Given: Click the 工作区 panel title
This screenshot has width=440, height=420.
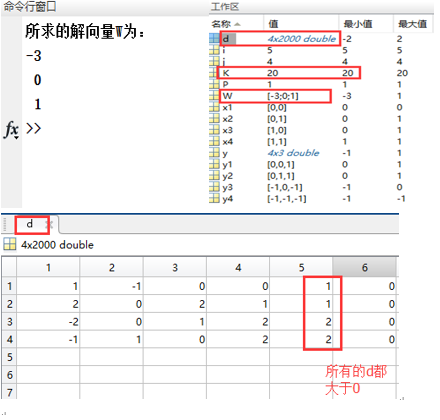Looking at the screenshot, I should [225, 7].
